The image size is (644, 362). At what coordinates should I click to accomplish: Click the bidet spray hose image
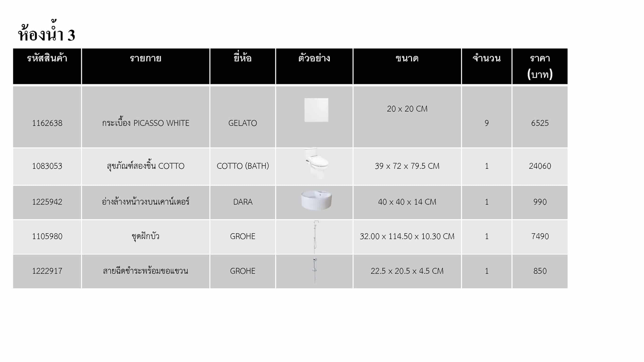315,271
